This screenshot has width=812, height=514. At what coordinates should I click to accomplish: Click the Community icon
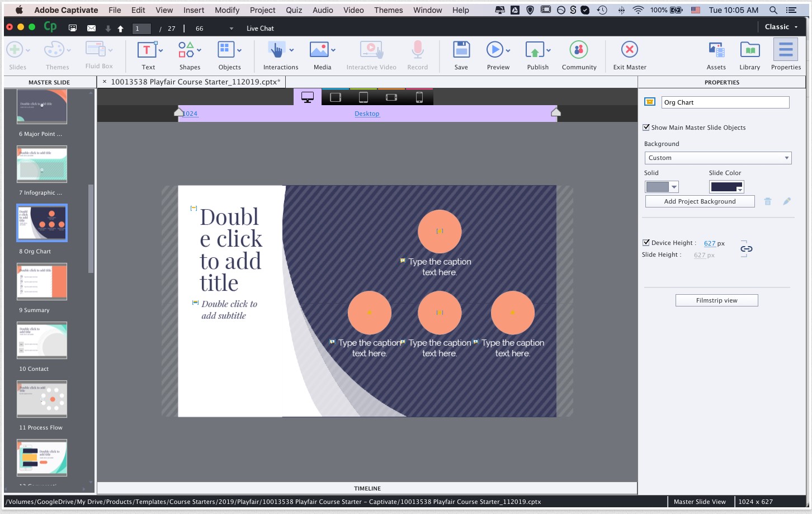579,50
